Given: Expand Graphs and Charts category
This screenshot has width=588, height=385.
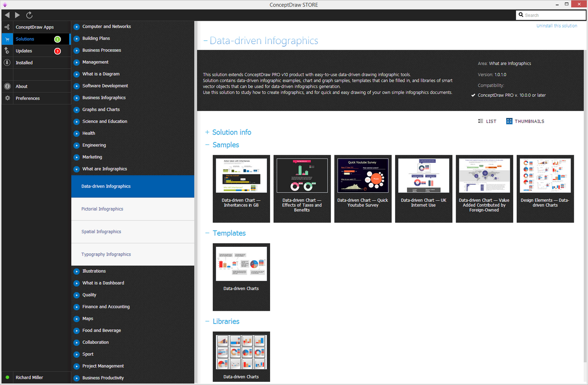Looking at the screenshot, I should [x=77, y=110].
